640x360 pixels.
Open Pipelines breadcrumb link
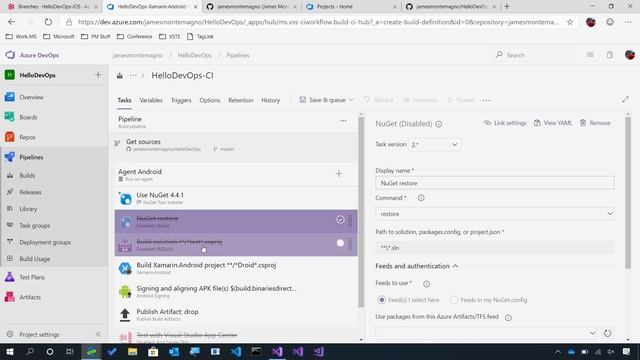click(238, 55)
